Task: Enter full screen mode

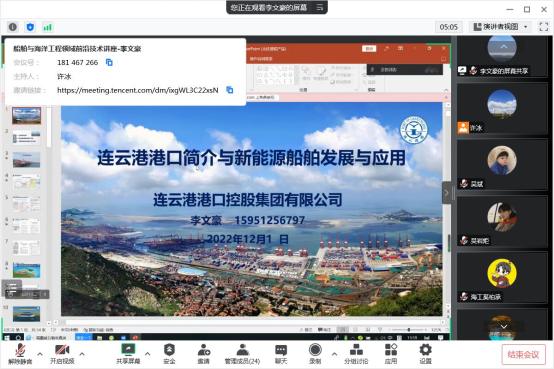Action: [544, 27]
